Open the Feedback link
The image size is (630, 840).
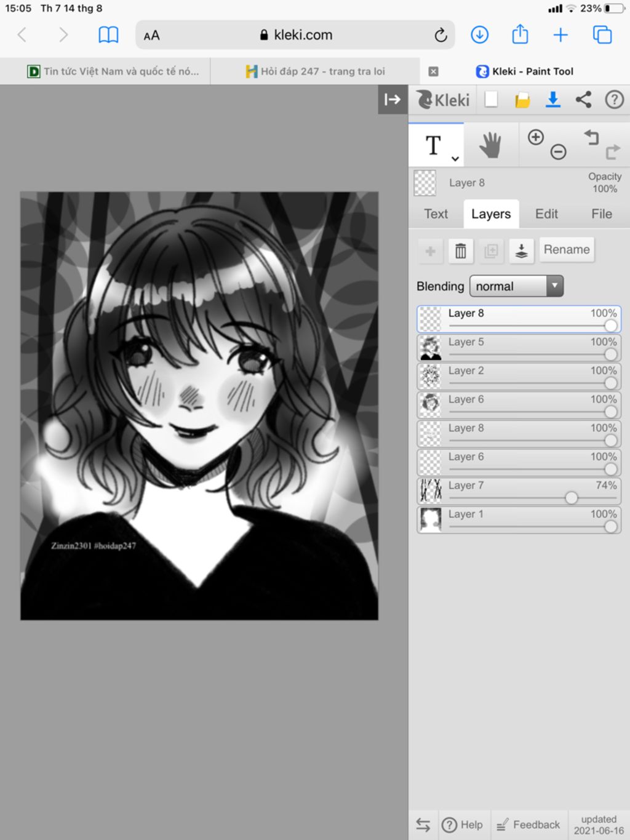[x=528, y=825]
